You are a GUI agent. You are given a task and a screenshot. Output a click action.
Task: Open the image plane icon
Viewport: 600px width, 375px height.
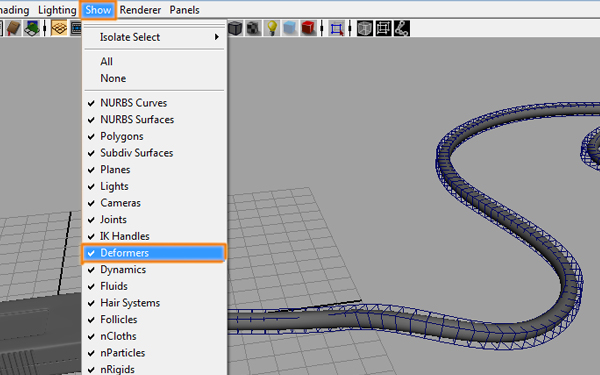[x=32, y=28]
